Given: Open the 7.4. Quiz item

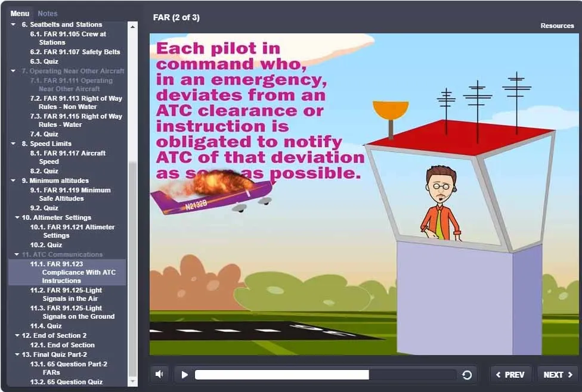Looking at the screenshot, I should point(44,134).
